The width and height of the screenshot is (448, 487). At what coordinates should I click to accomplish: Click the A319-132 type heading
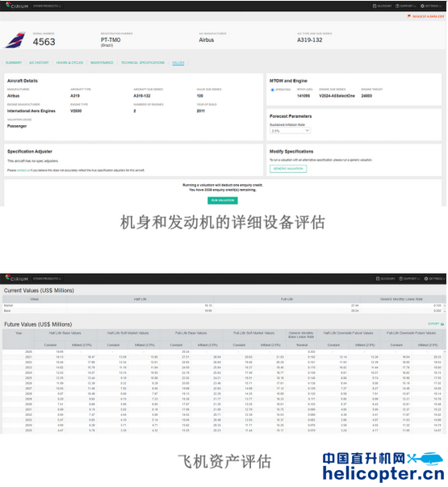coord(309,40)
